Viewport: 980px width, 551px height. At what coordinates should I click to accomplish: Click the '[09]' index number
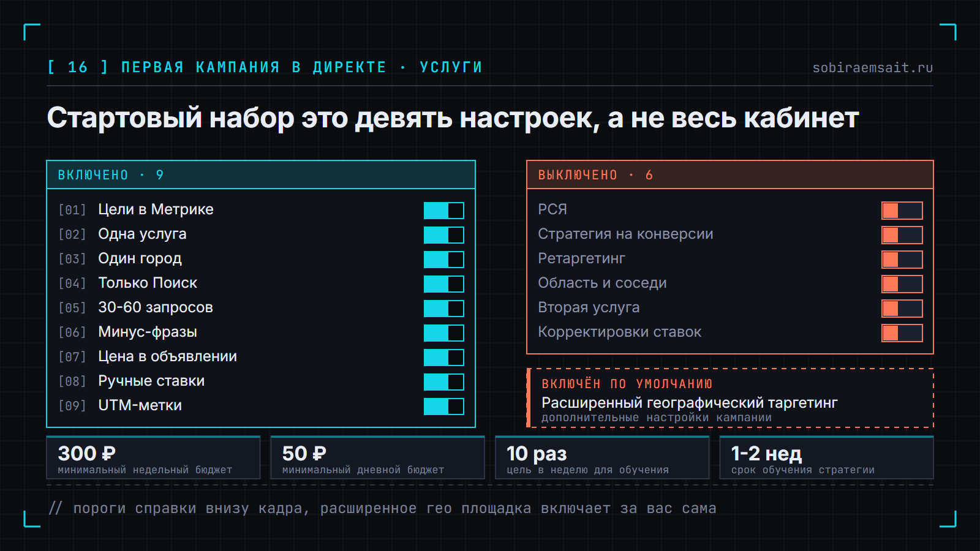(72, 406)
